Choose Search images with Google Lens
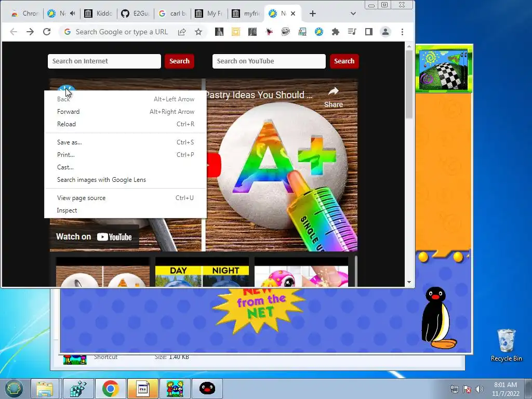 [125, 180]
